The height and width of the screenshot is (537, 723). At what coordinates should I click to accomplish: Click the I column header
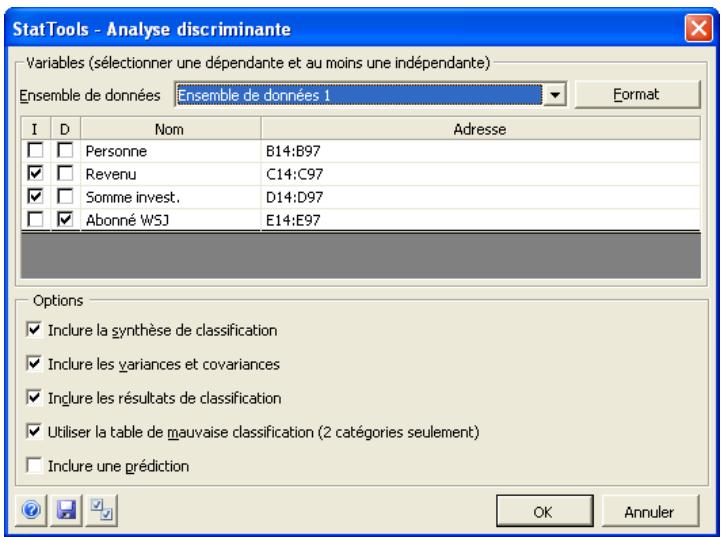coord(36,129)
